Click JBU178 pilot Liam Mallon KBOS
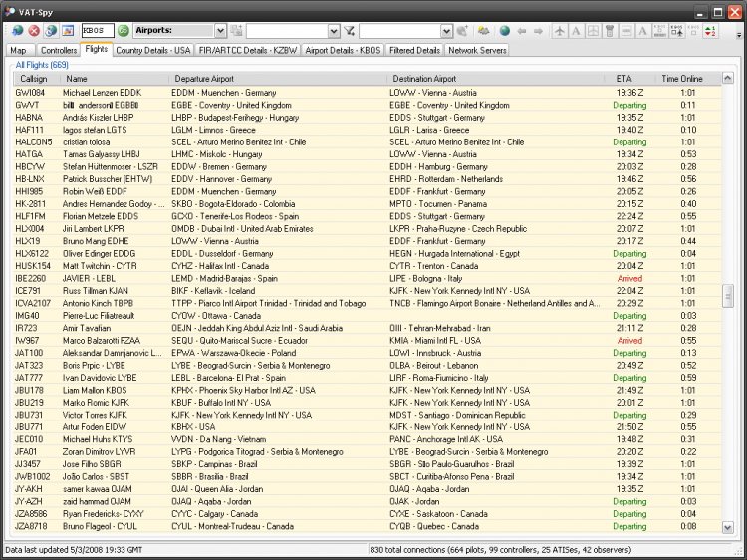The height and width of the screenshot is (560, 747). point(95,390)
